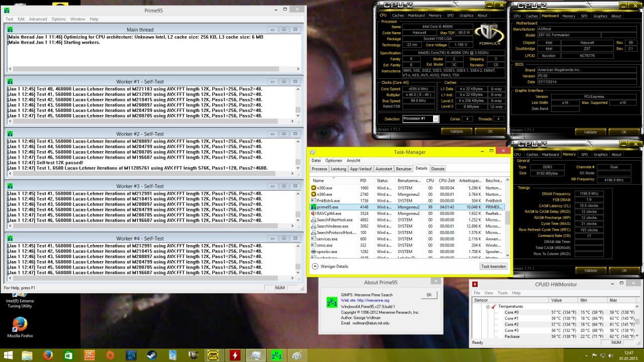Open Caches tab in the top-left CPU-Z window
The image size is (644, 362).
(x=398, y=16)
